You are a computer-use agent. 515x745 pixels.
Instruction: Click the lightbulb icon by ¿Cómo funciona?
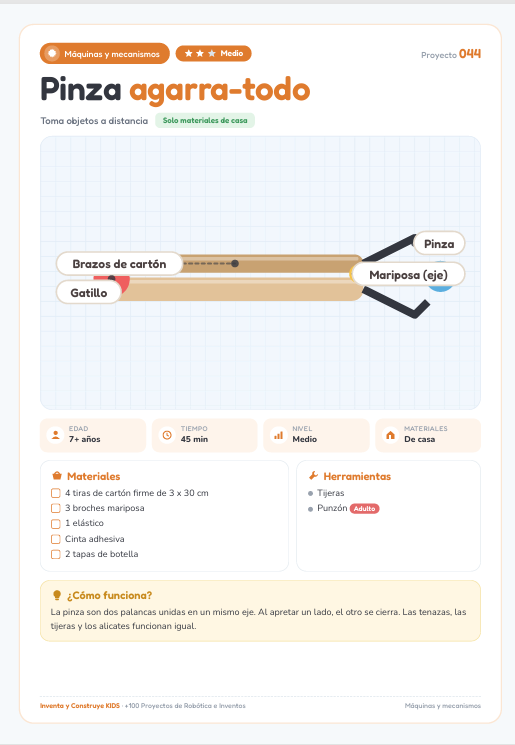click(x=57, y=595)
